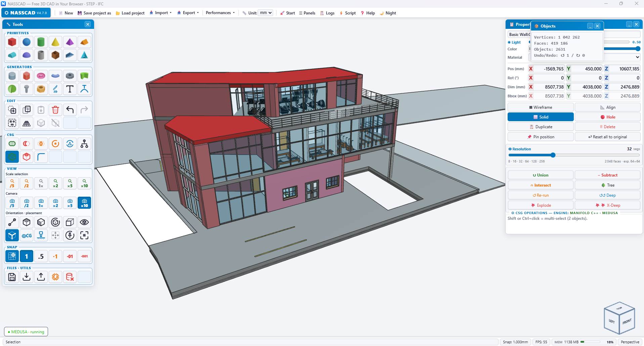Click Reset all to original

tap(608, 137)
